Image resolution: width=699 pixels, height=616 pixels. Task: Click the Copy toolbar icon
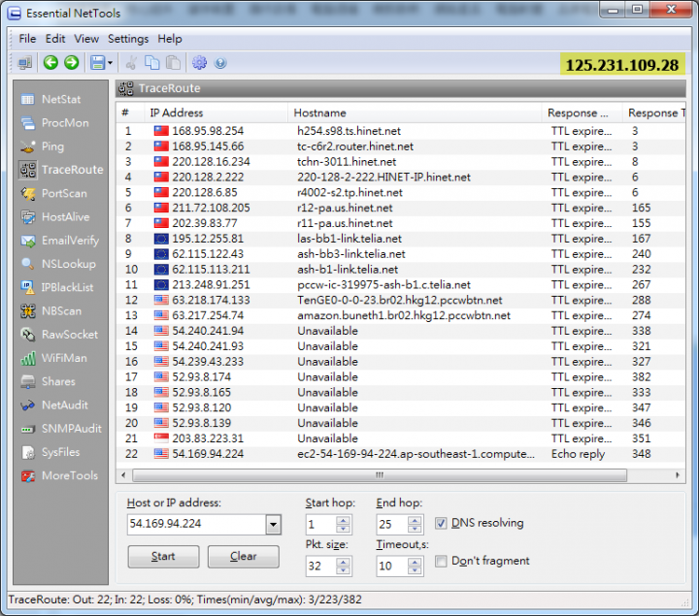pyautogui.click(x=152, y=63)
